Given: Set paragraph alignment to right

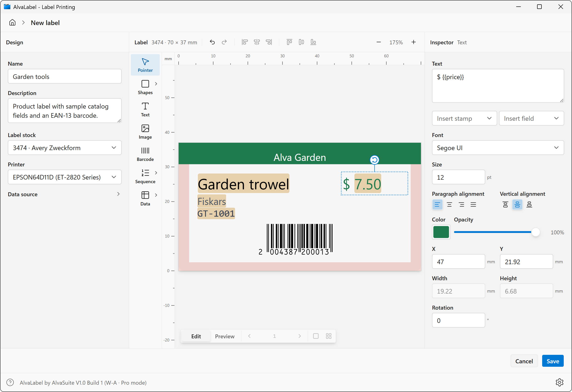Looking at the screenshot, I should click(x=462, y=204).
